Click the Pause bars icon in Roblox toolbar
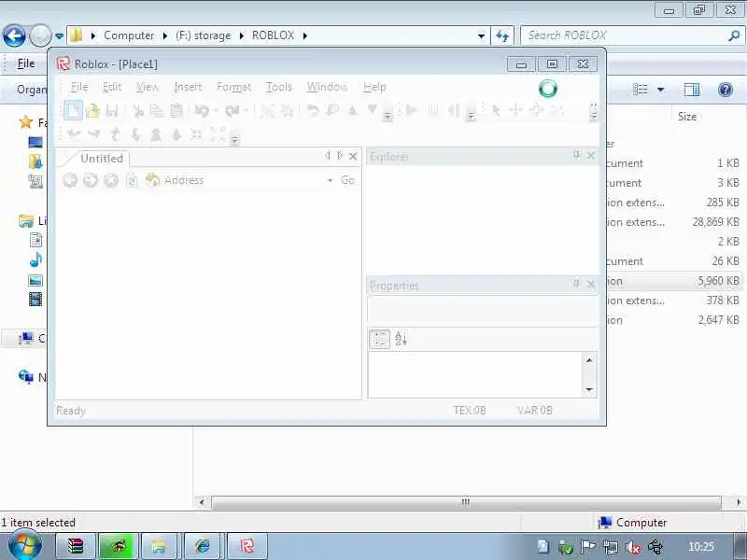Screen dimensions: 747x560 pyautogui.click(x=433, y=110)
